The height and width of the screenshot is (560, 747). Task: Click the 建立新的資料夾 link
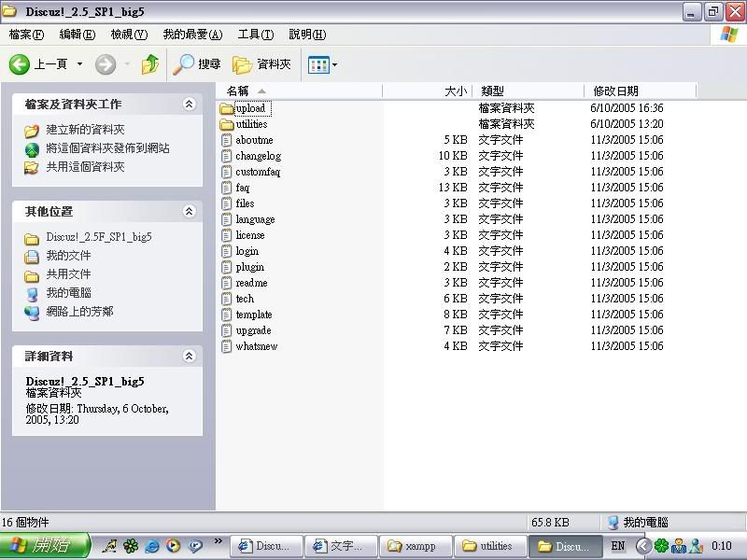pyautogui.click(x=85, y=130)
